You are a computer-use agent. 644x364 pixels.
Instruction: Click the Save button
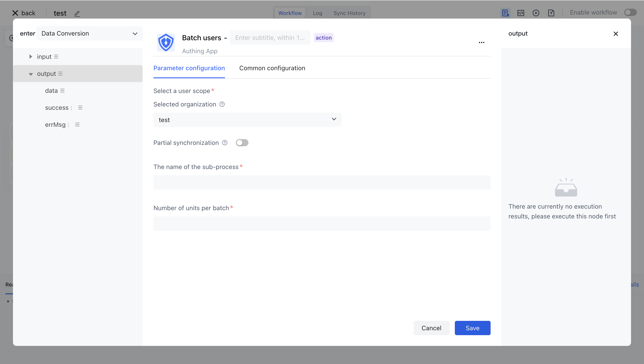472,328
